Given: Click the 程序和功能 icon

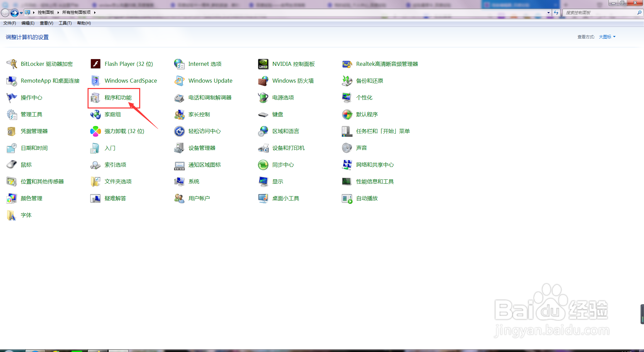Looking at the screenshot, I should pos(96,97).
